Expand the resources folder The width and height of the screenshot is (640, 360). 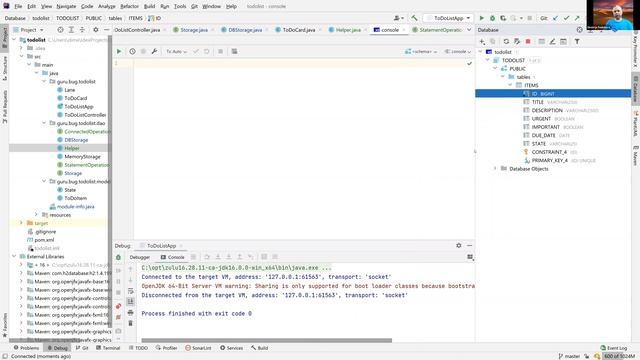click(36, 215)
